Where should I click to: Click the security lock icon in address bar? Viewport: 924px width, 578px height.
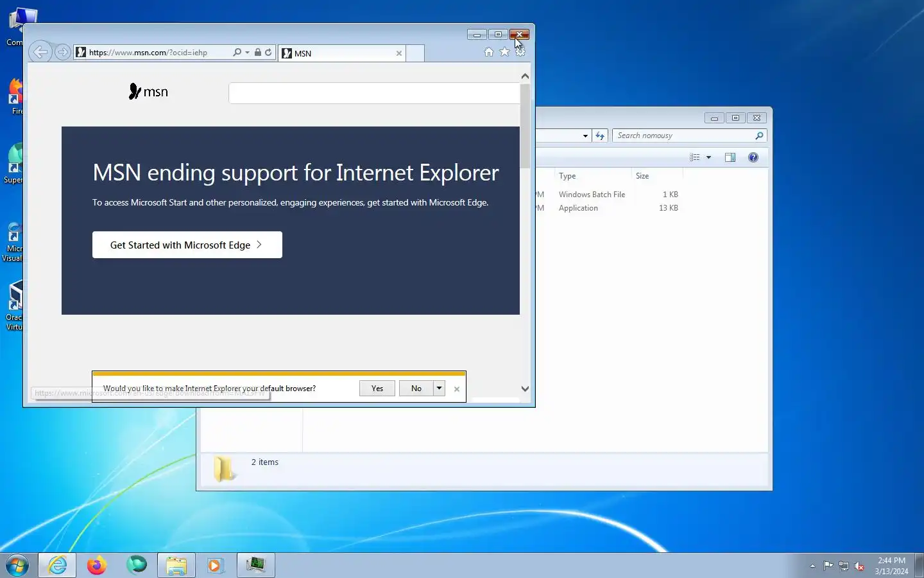pyautogui.click(x=257, y=53)
